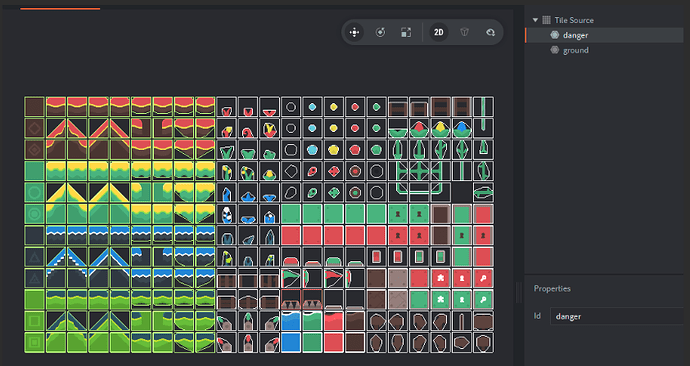Click the active editor tab with orange underline
Screen dimensions: 690x366
click(x=60, y=4)
